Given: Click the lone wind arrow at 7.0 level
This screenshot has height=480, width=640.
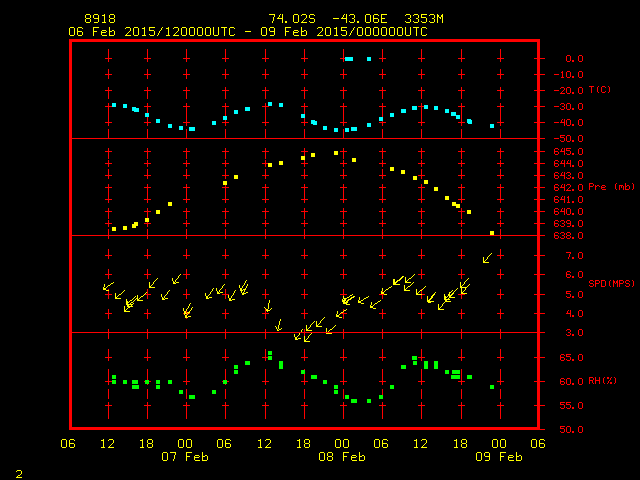Looking at the screenshot, I should pos(487,258).
